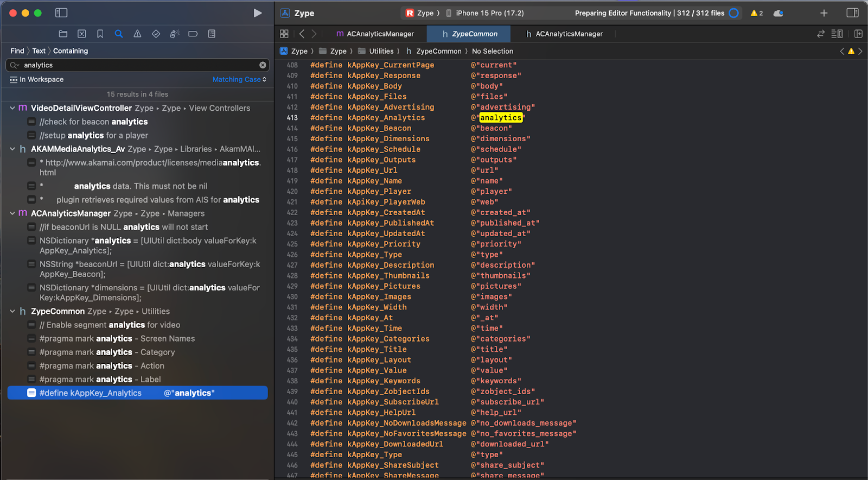
Task: Select the '#define kAppKey_Analytics' search result
Action: tap(137, 393)
